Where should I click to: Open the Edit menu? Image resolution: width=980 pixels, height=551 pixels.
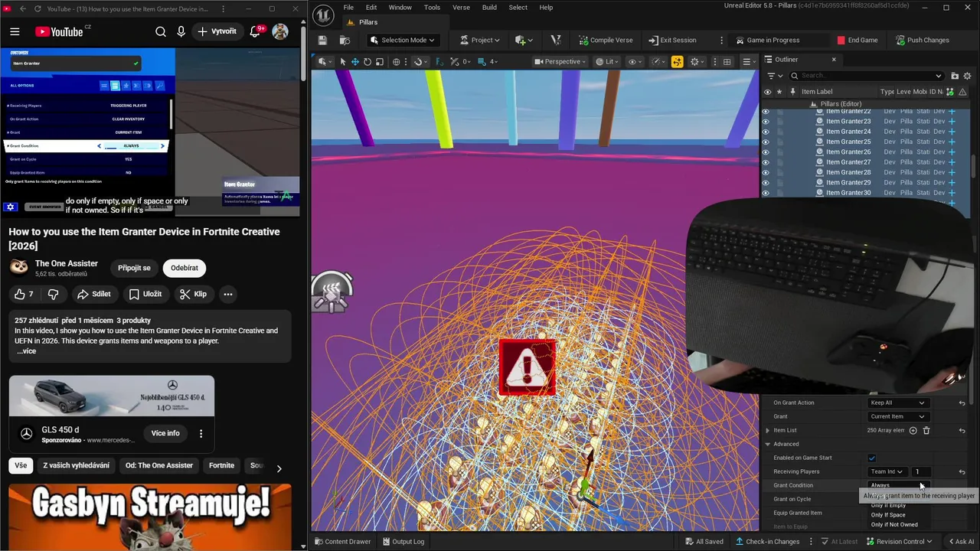pyautogui.click(x=371, y=8)
